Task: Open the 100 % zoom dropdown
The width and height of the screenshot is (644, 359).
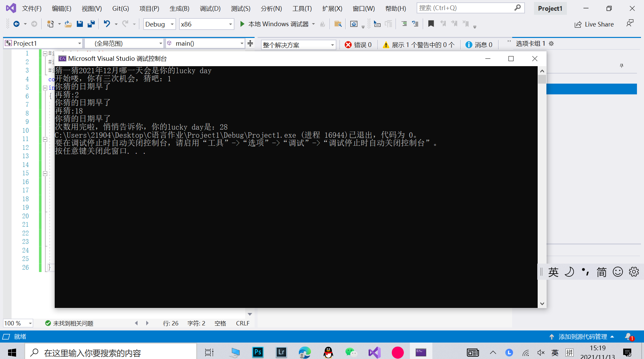Action: tap(18, 323)
